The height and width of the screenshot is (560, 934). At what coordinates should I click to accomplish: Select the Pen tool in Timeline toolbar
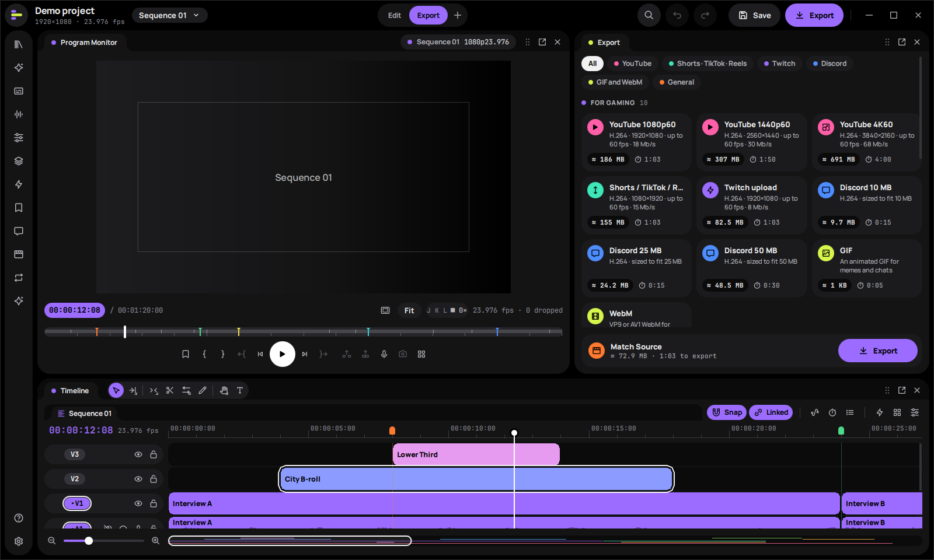pos(203,391)
